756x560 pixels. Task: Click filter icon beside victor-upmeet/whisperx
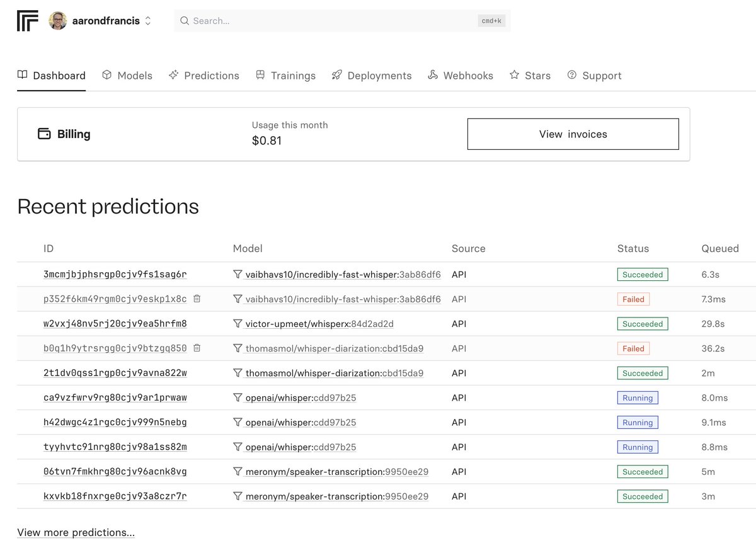pos(238,324)
